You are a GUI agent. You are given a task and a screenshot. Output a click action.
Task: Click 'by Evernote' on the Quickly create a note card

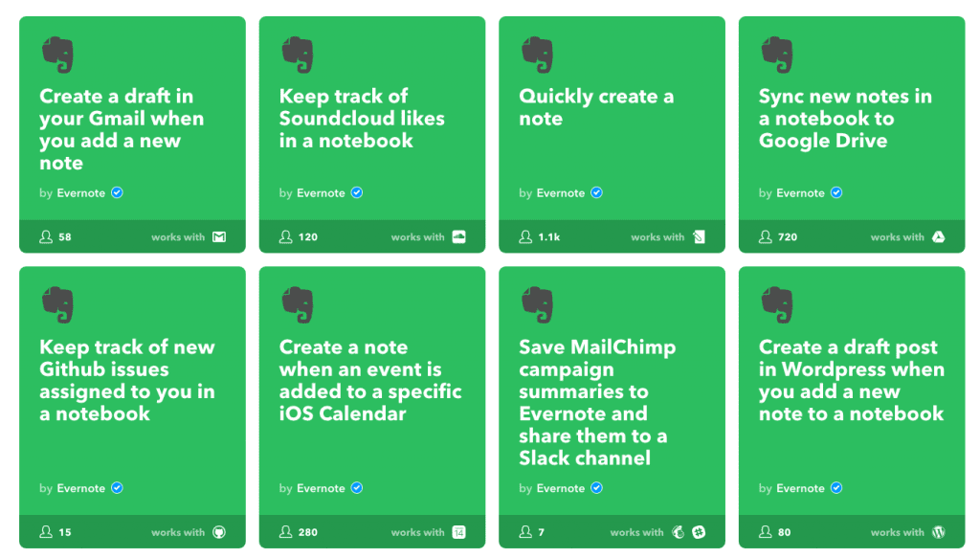point(552,193)
